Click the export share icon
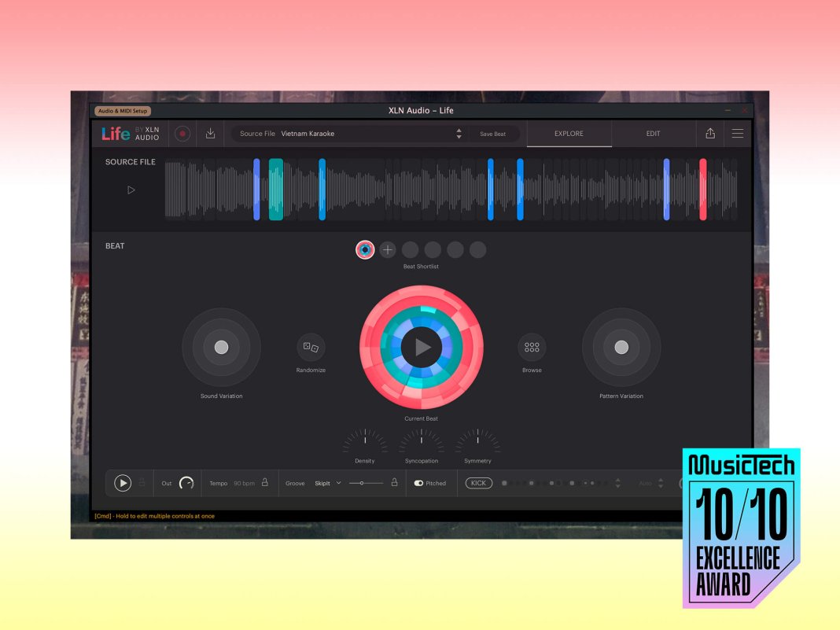 [x=710, y=134]
